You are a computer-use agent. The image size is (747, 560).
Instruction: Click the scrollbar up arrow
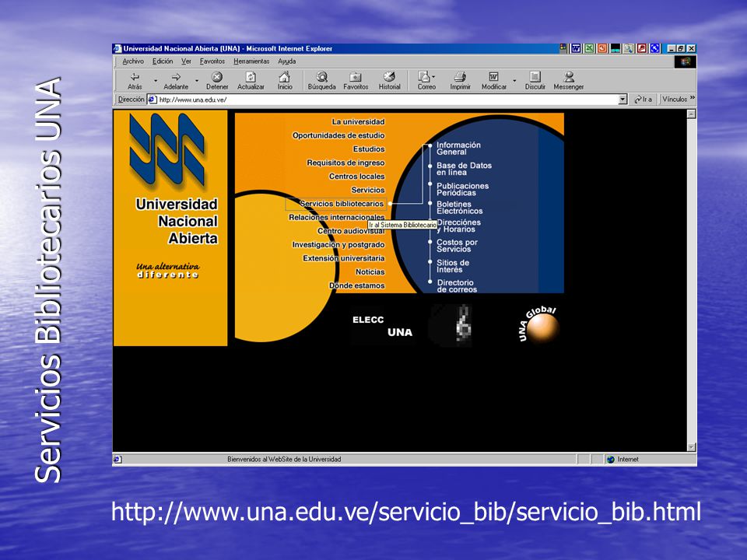[x=691, y=114]
